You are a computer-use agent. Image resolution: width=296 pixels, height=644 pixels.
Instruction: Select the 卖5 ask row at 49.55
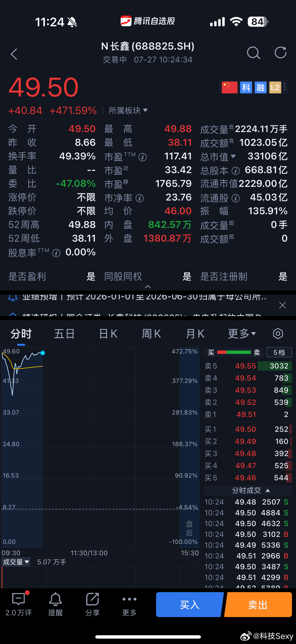pyautogui.click(x=248, y=366)
